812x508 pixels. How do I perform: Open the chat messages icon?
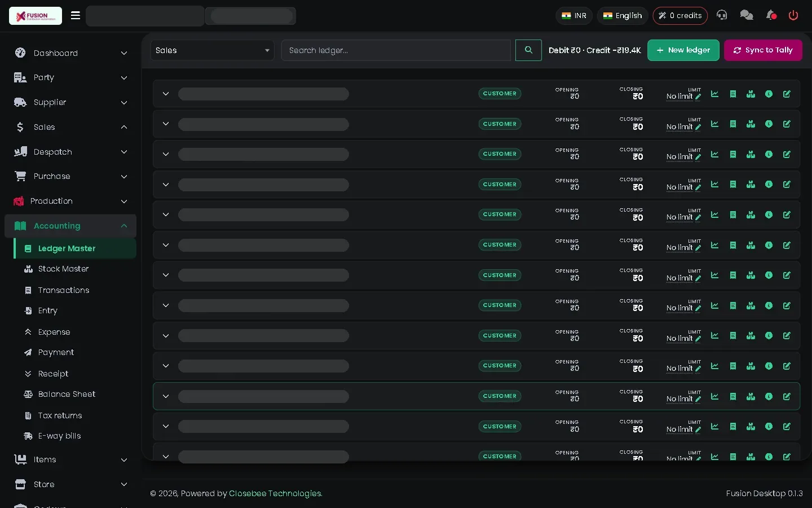pos(747,15)
